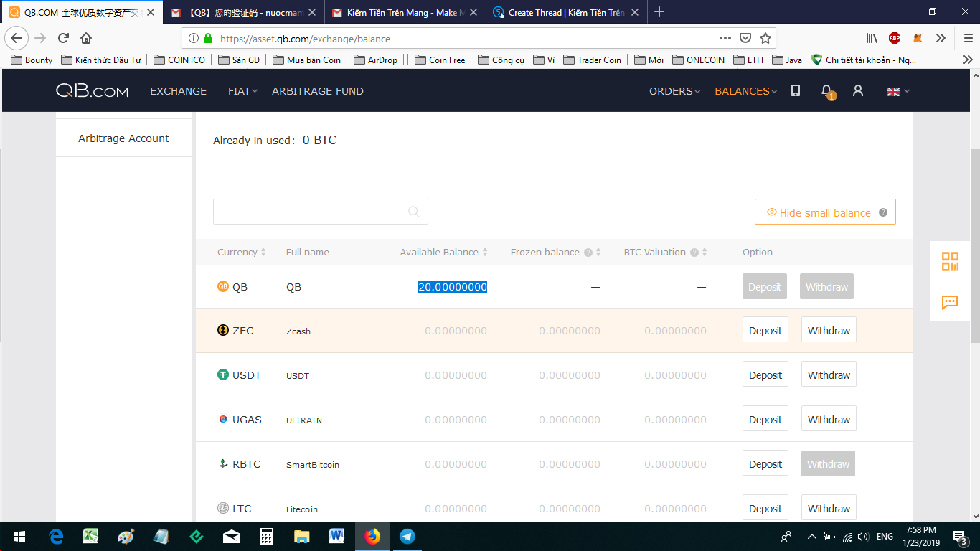Open the Trader Coin bookmarks folder
This screenshot has width=980, height=551.
tap(592, 60)
